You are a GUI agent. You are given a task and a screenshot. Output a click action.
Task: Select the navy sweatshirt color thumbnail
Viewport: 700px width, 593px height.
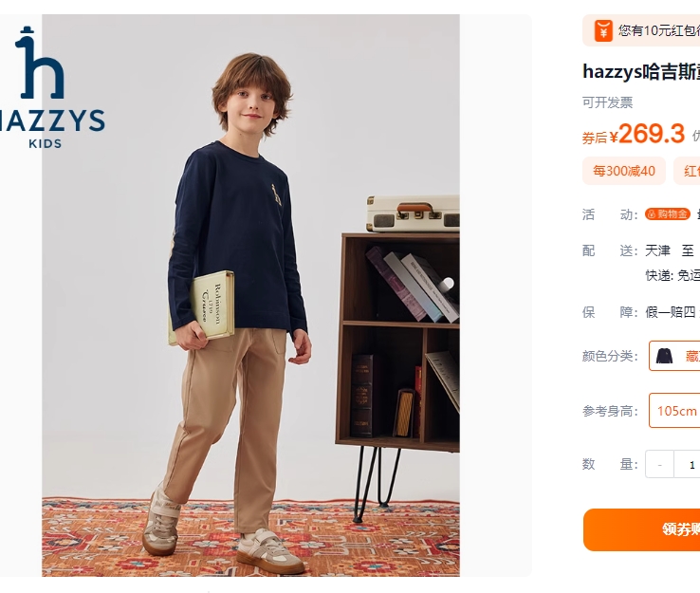[664, 356]
